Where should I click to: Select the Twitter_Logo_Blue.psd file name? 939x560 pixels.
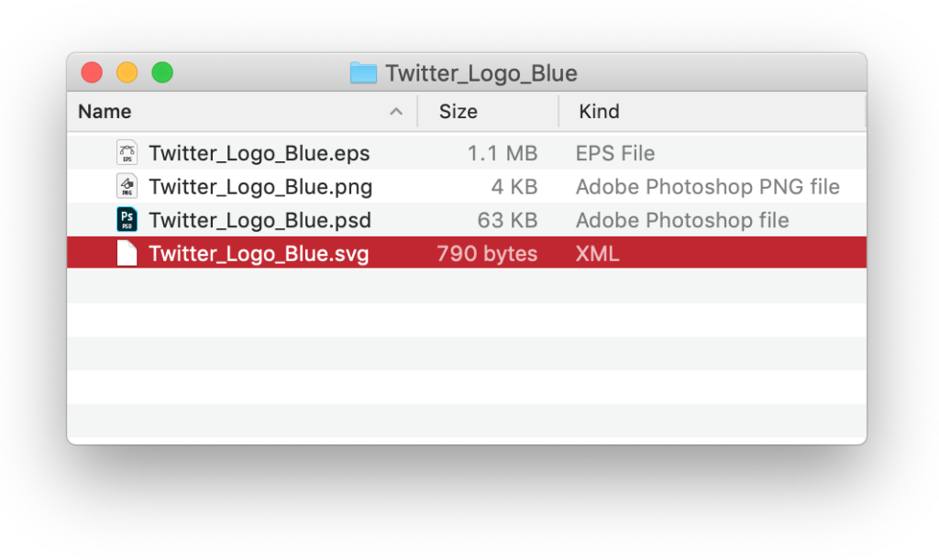point(260,221)
